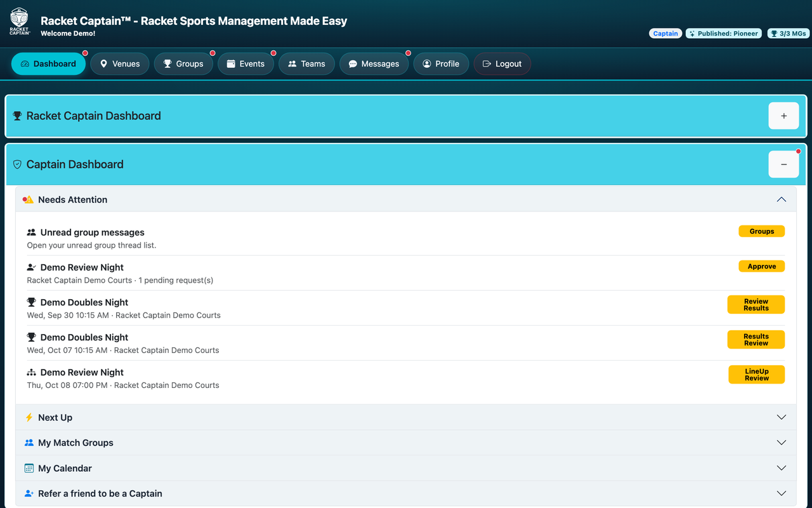Click the Racket Captain logo
This screenshot has width=812, height=508.
[x=20, y=21]
